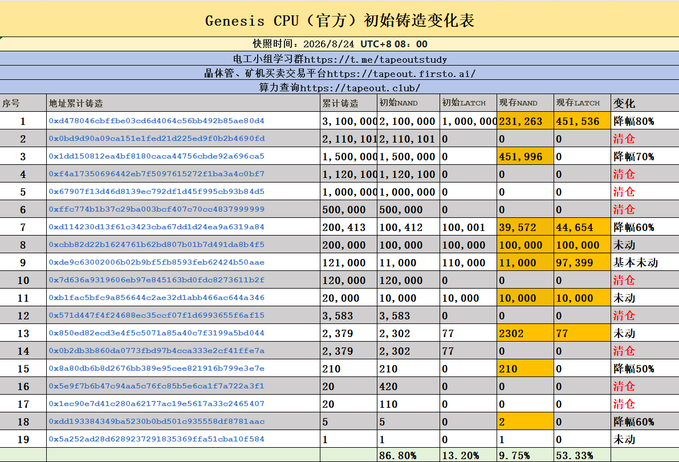Select the 未动 cell in row 19
Viewport: 679px width, 462px height.
[x=645, y=439]
